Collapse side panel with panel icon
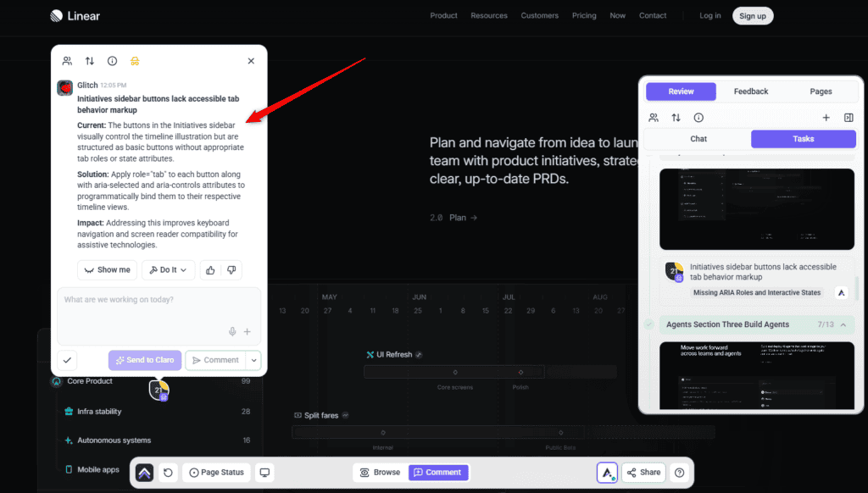Viewport: 868px width, 493px height. click(849, 118)
